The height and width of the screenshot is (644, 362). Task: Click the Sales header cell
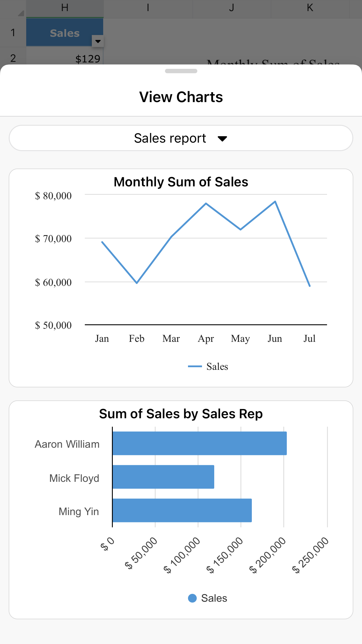61,33
